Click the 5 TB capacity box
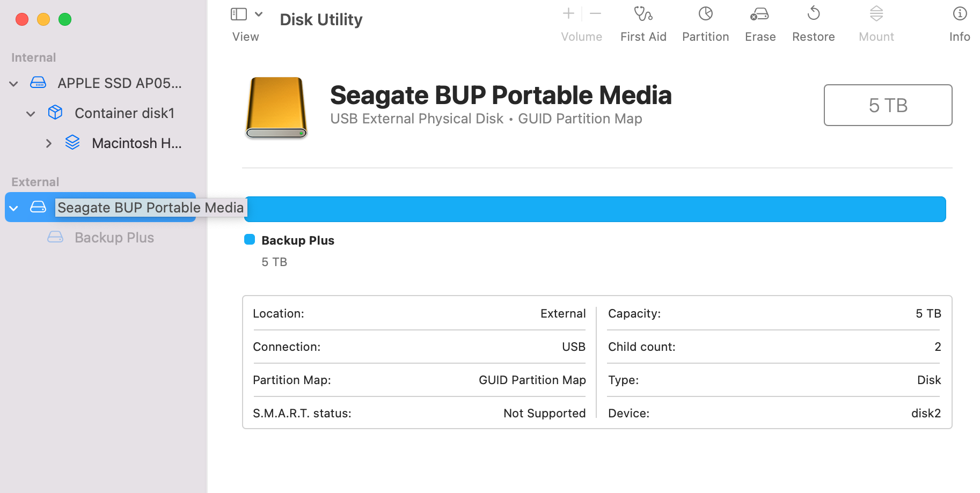 coord(888,105)
